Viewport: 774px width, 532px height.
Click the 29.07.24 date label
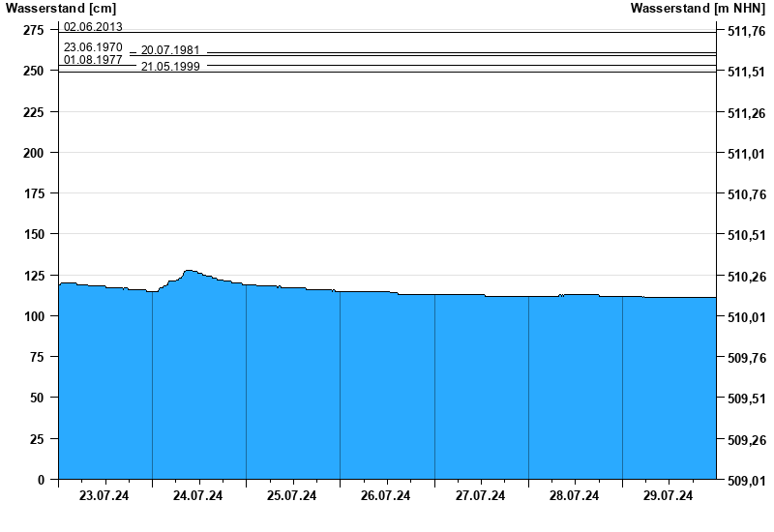tap(668, 496)
